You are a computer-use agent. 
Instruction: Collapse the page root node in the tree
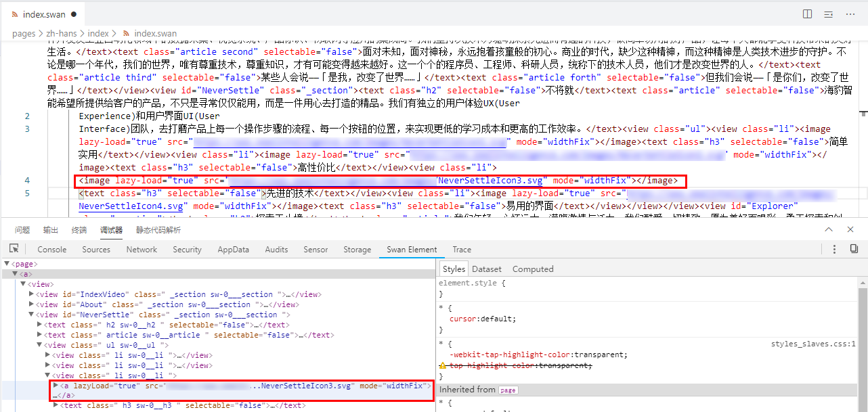(7, 264)
